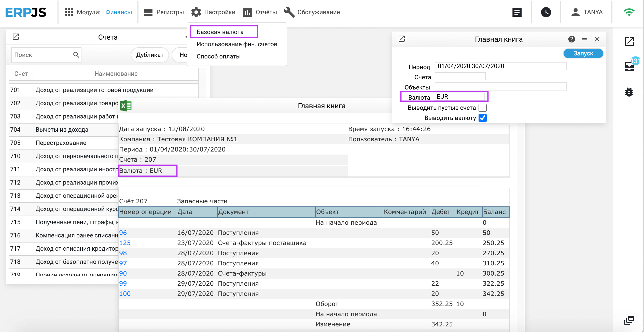Click the bug report icon
Screen dimensions: 644x332
[629, 92]
